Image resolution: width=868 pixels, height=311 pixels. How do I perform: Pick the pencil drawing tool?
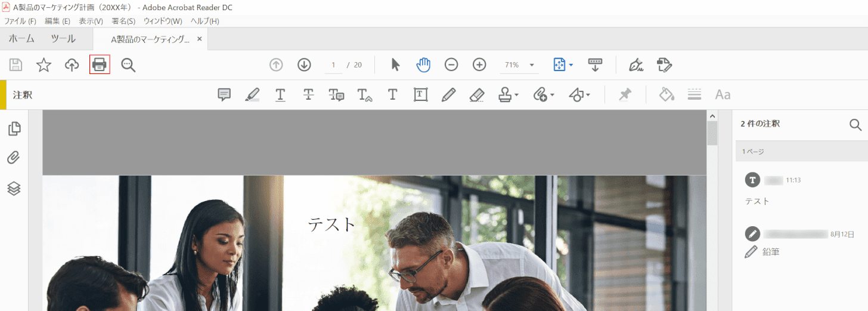tap(449, 95)
